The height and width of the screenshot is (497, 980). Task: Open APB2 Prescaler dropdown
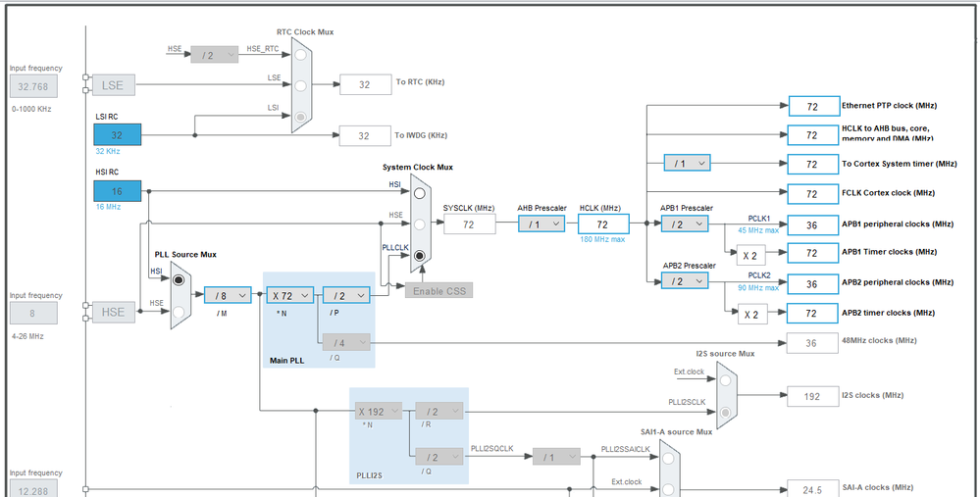685,281
